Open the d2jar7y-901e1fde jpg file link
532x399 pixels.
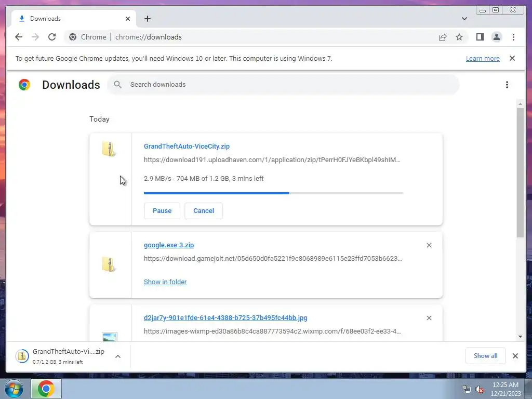pos(225,318)
